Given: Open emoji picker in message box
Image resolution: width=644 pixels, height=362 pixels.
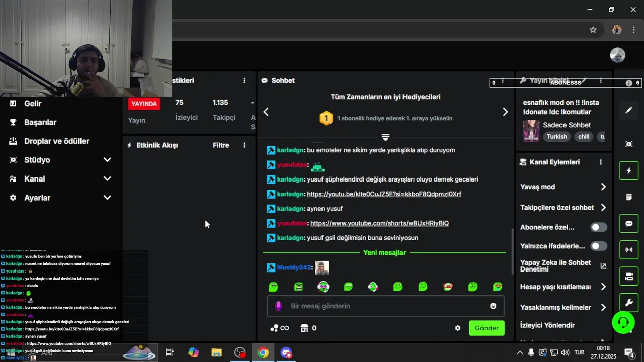Looking at the screenshot, I should (x=493, y=306).
